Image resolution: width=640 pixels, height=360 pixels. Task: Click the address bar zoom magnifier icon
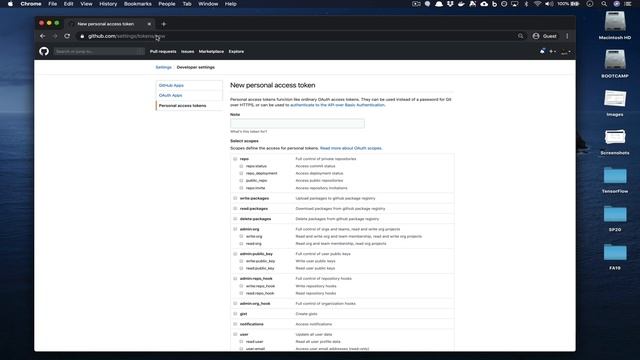pyautogui.click(x=520, y=36)
